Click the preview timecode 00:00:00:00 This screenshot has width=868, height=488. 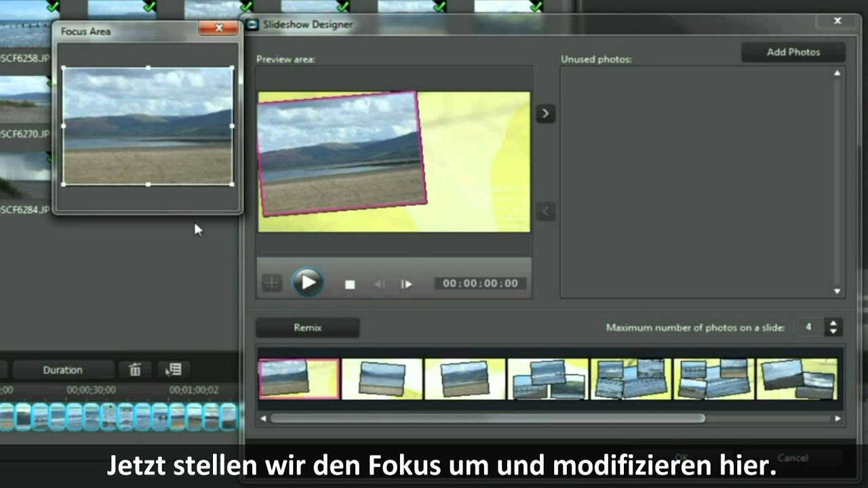480,283
